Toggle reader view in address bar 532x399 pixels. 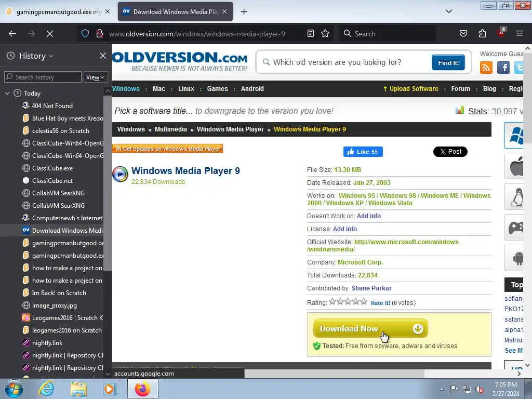pyautogui.click(x=311, y=33)
